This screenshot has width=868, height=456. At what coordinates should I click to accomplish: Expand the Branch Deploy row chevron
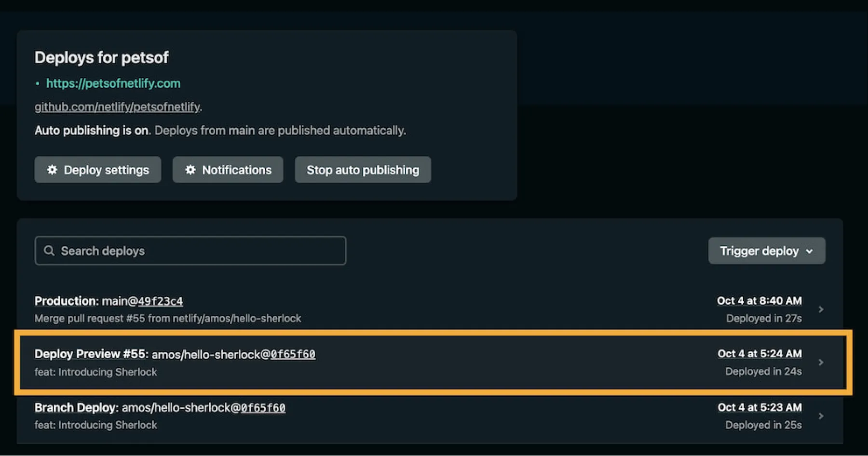(821, 416)
